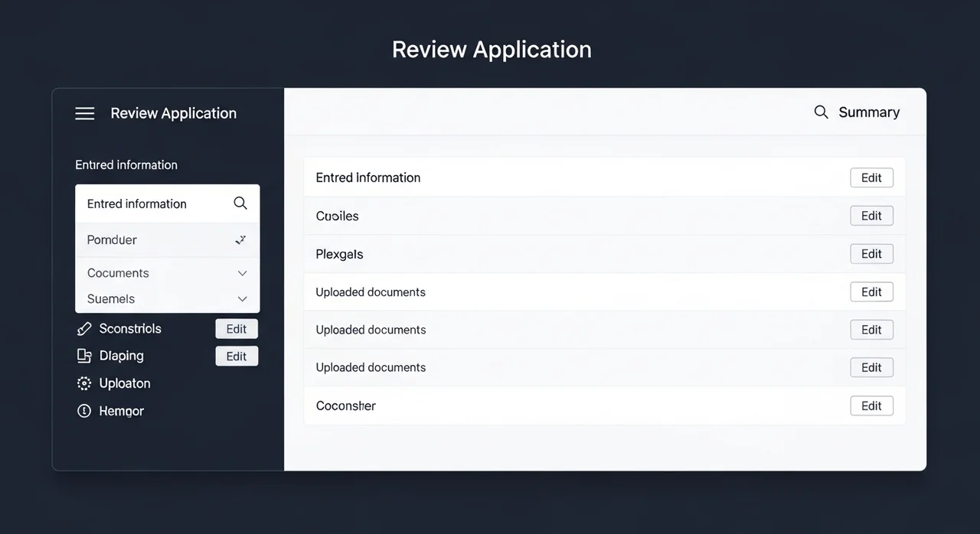The height and width of the screenshot is (534, 980).
Task: Expand the Cocuments chevron
Action: 242,273
